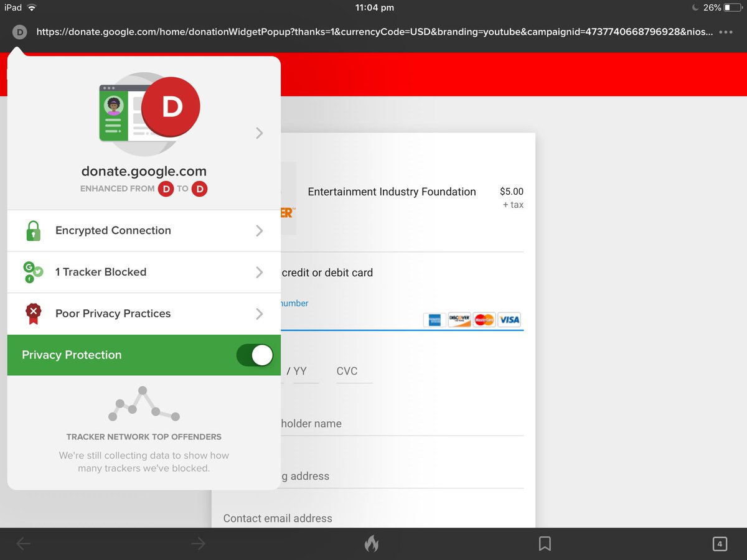Tap the Visa card logo
Viewport: 747px width, 560px height.
click(509, 320)
